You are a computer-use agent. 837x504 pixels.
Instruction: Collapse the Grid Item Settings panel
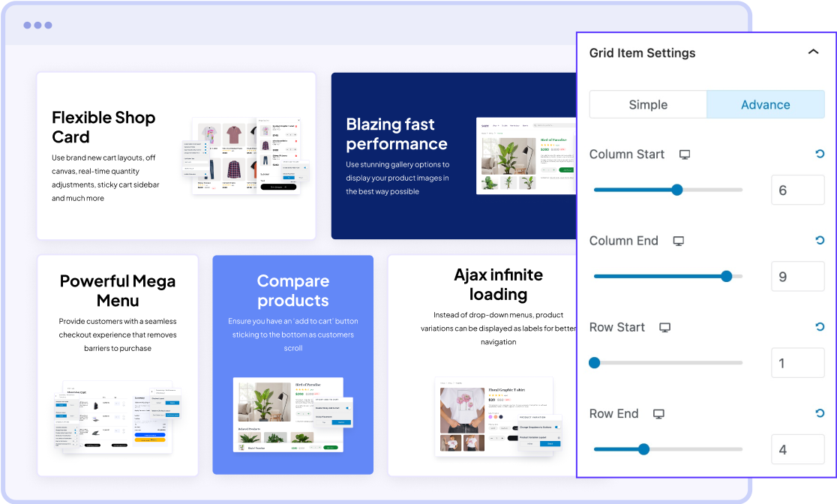tap(813, 52)
